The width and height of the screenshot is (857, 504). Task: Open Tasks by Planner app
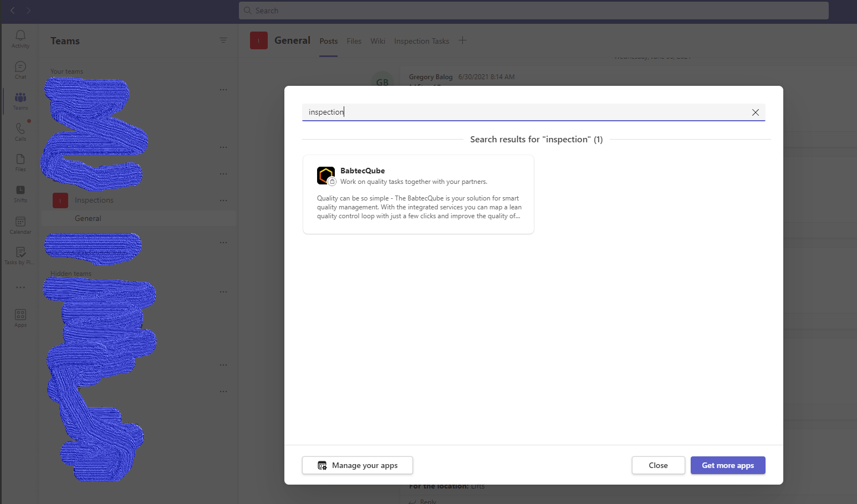click(21, 256)
